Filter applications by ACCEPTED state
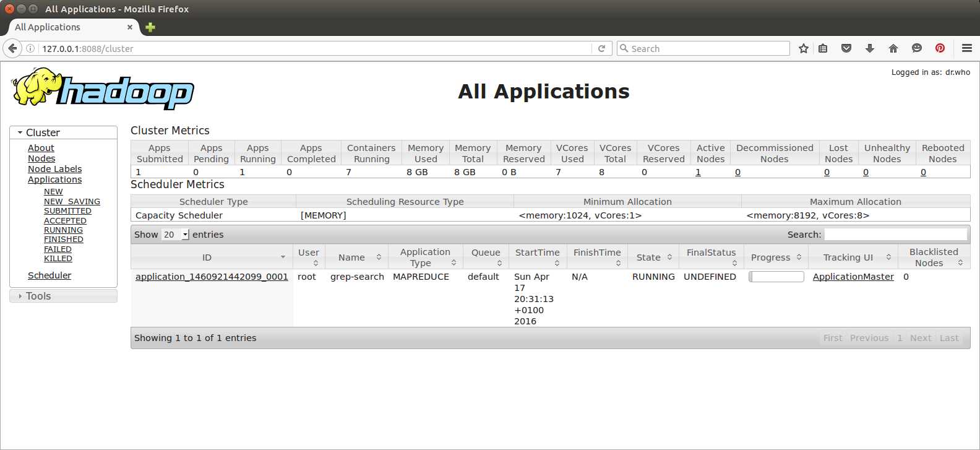Viewport: 980px width, 450px height. (65, 220)
